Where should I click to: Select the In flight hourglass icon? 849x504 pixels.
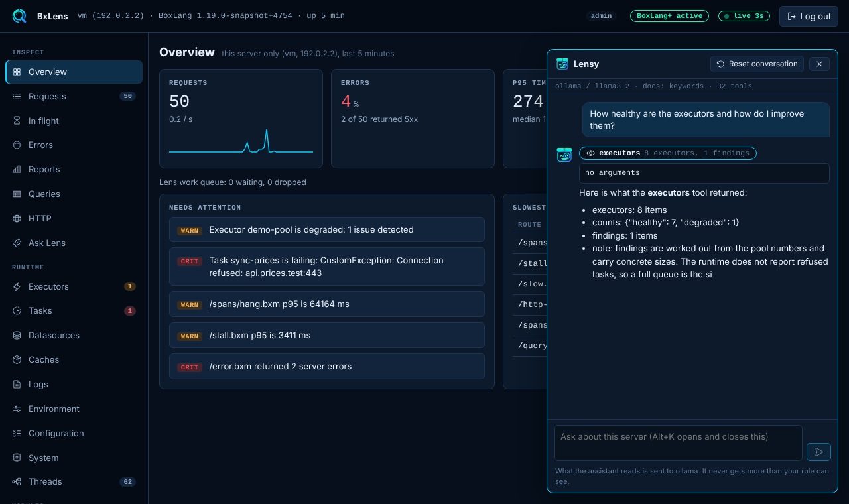coord(17,121)
